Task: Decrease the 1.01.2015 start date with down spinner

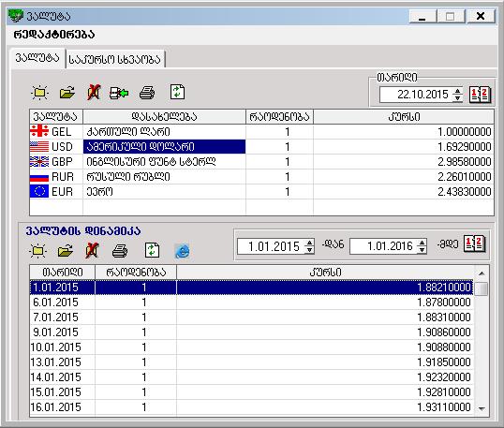Action: (309, 250)
